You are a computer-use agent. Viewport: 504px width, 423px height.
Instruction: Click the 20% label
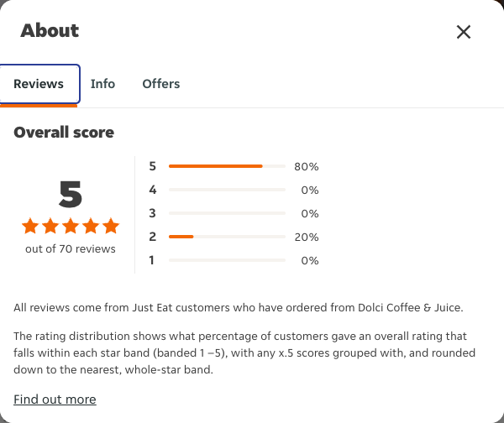click(307, 238)
